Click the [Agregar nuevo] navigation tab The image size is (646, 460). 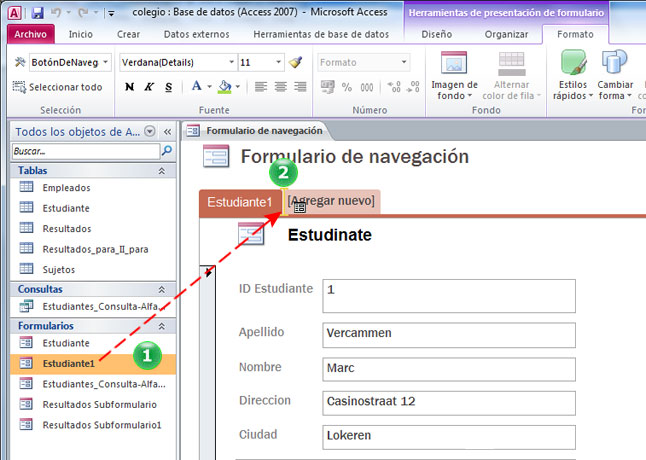pyautogui.click(x=331, y=201)
